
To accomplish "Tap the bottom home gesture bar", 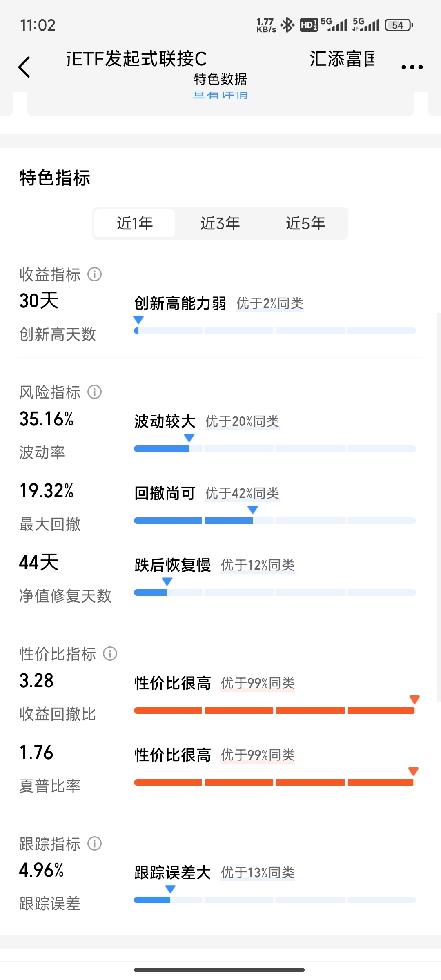I will 219,970.
